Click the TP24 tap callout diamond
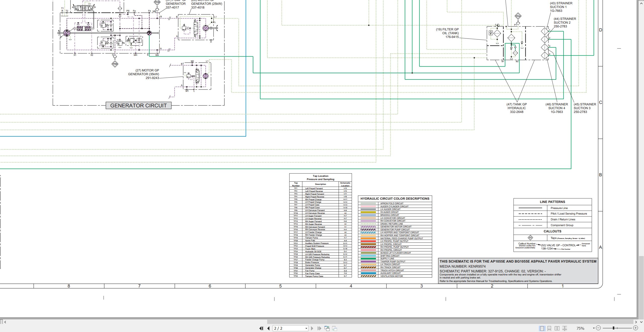The height and width of the screenshot is (332, 644). click(x=518, y=16)
